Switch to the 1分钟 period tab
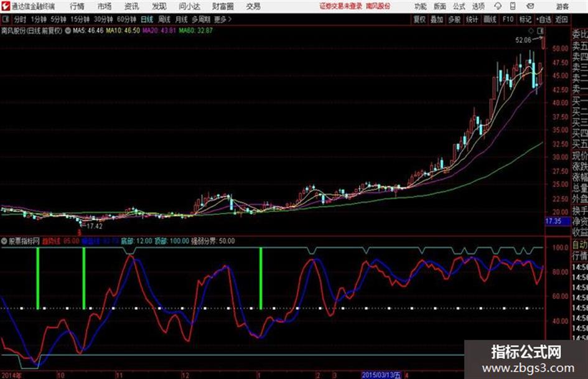588x379 pixels. [x=39, y=19]
